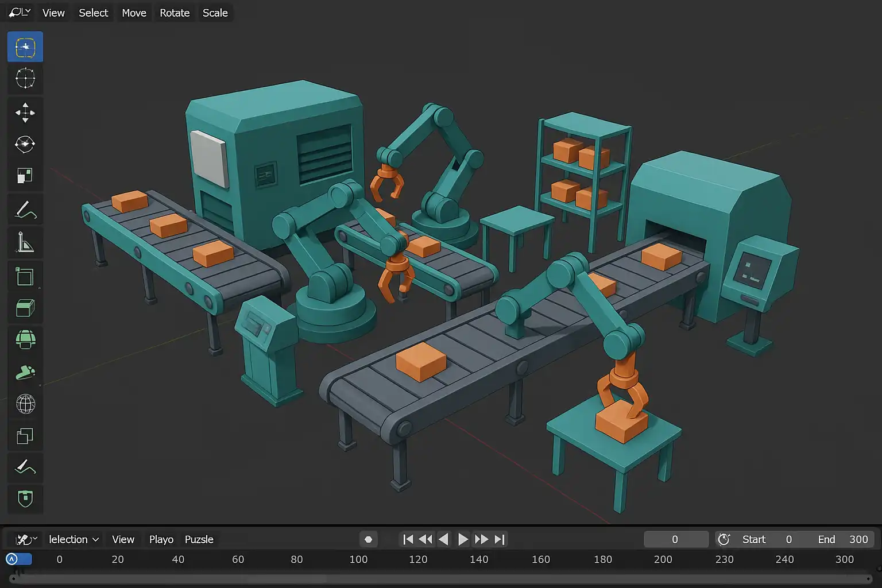The height and width of the screenshot is (588, 882).
Task: Select the Annotate pencil tool
Action: click(x=25, y=210)
